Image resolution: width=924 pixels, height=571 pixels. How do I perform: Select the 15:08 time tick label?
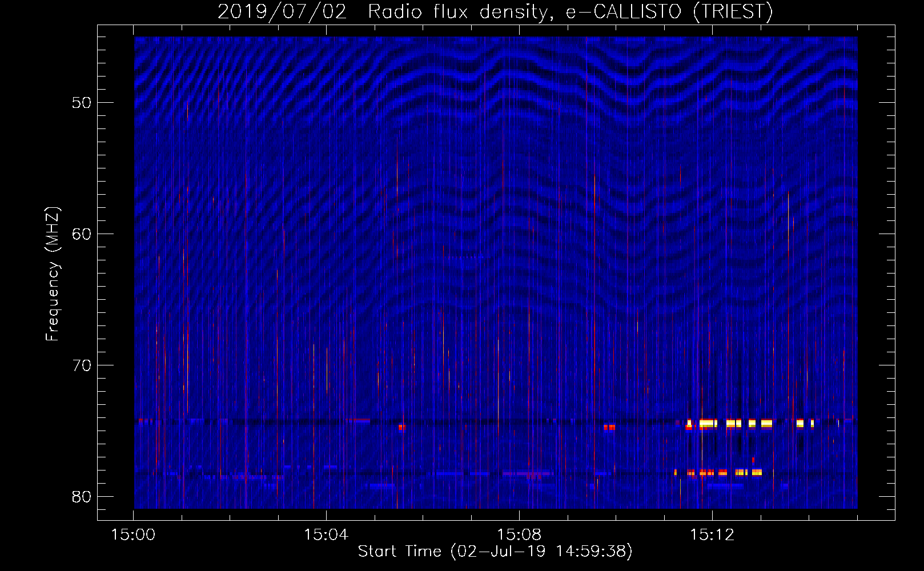[519, 535]
